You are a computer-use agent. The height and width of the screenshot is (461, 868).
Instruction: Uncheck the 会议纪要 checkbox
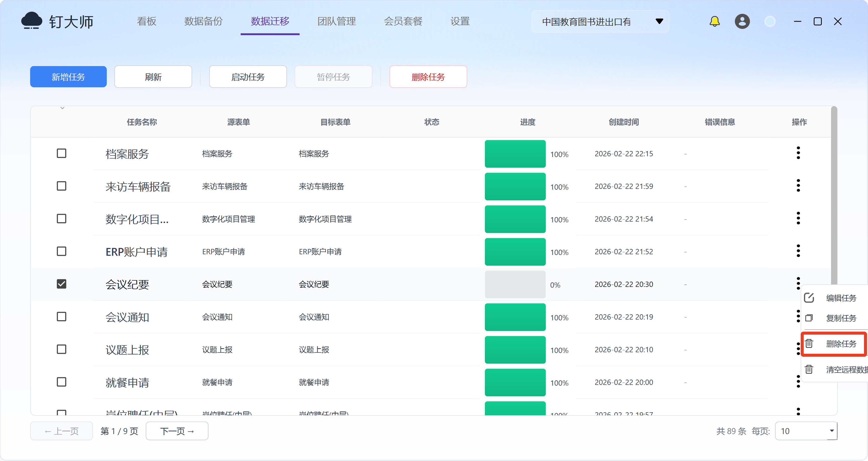pyautogui.click(x=61, y=284)
